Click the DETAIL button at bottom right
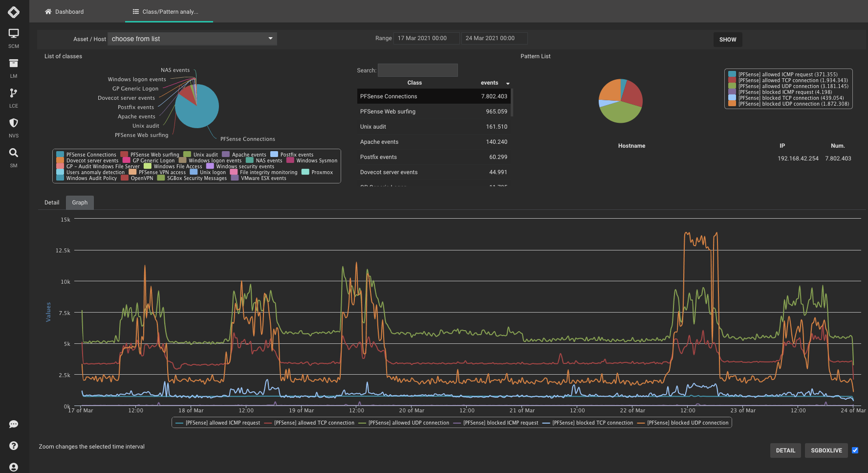This screenshot has height=473, width=868. coord(785,450)
